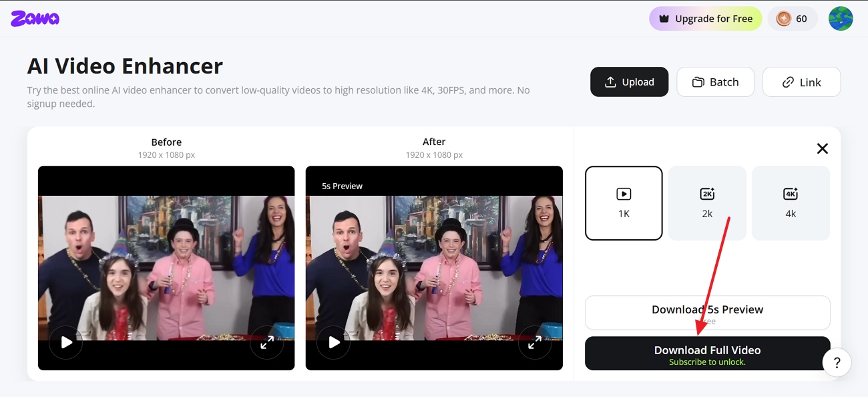Open the 60 credits coin balance

click(792, 19)
